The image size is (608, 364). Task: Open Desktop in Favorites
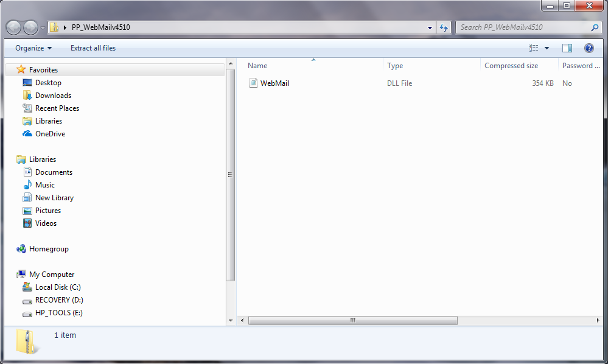(48, 83)
